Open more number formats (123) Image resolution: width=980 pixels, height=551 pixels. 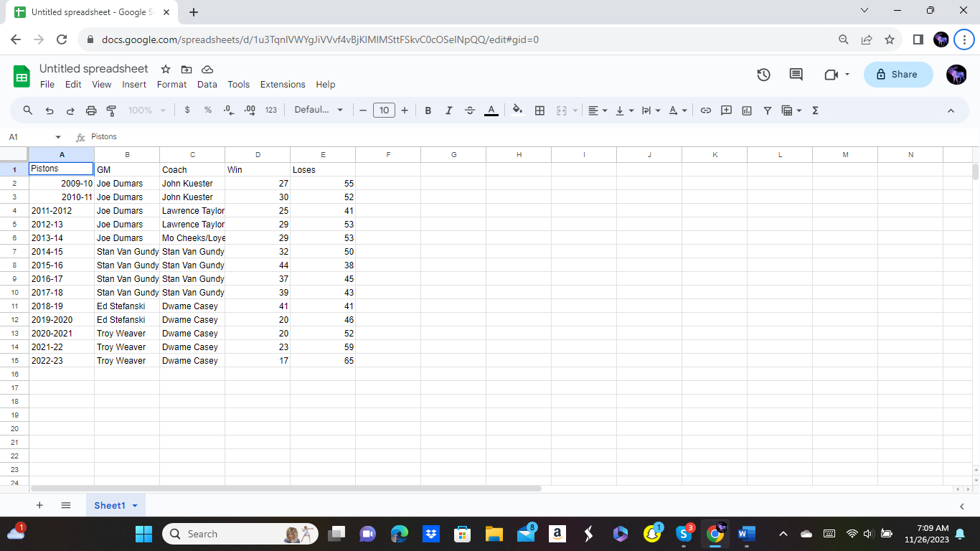coord(270,110)
